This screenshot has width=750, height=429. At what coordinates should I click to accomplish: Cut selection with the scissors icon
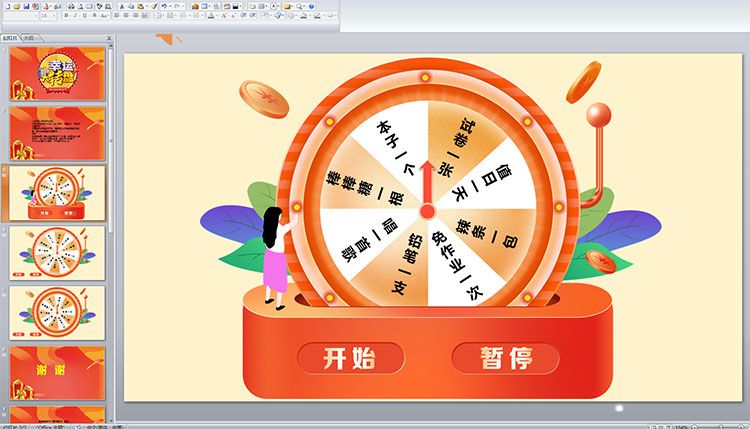pos(121,6)
